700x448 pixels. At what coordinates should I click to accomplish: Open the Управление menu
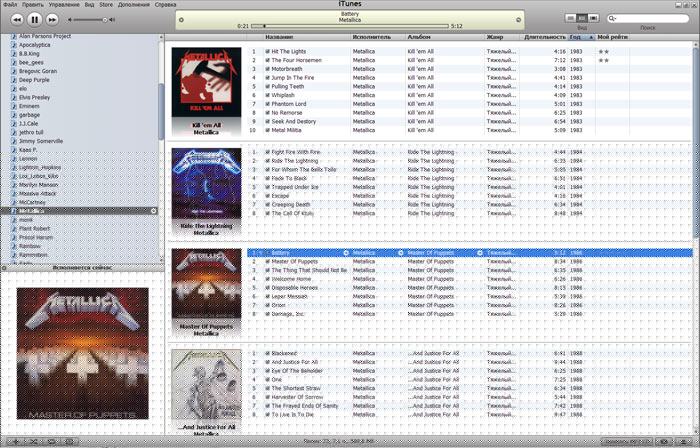64,4
